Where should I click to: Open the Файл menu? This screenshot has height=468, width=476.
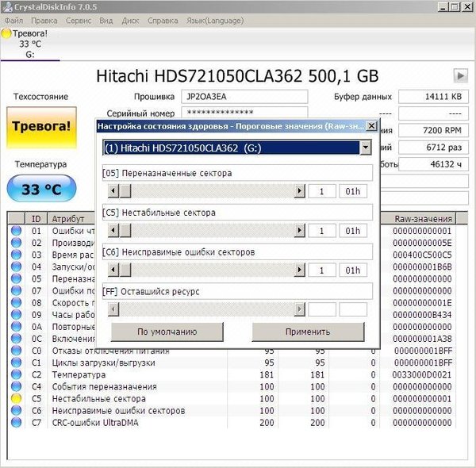pyautogui.click(x=13, y=20)
